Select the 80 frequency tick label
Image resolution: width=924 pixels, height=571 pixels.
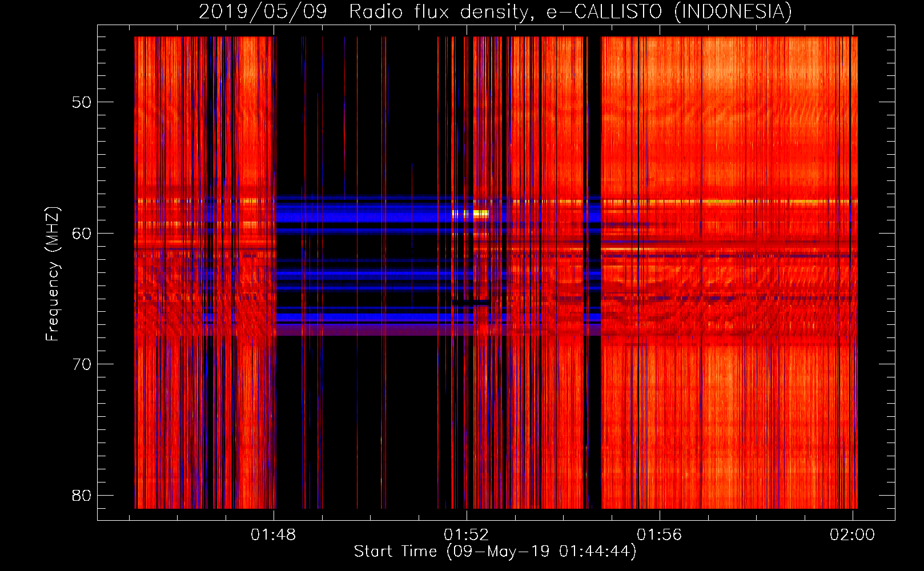[82, 495]
